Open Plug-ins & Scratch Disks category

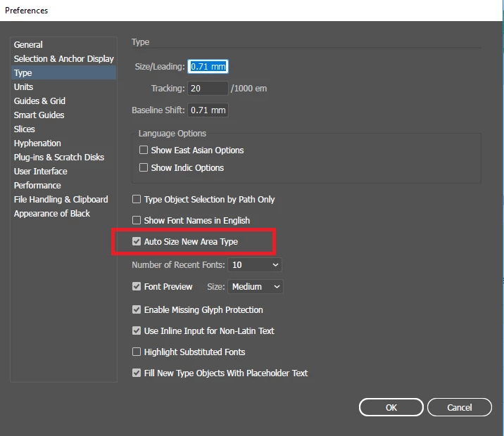pyautogui.click(x=63, y=158)
